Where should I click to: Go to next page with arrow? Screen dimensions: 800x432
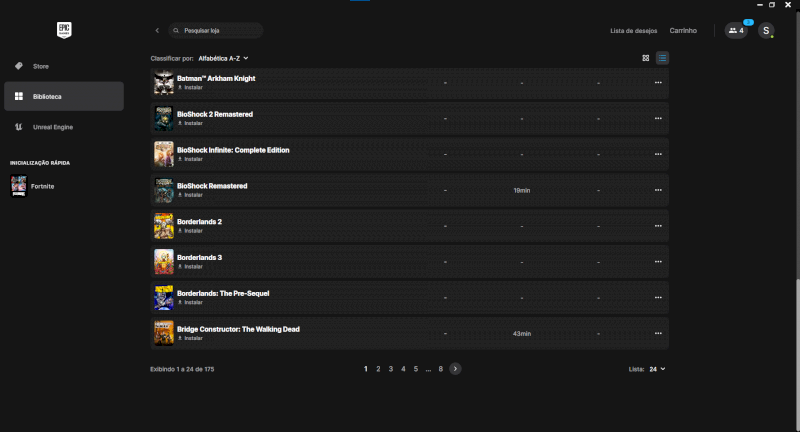click(455, 369)
